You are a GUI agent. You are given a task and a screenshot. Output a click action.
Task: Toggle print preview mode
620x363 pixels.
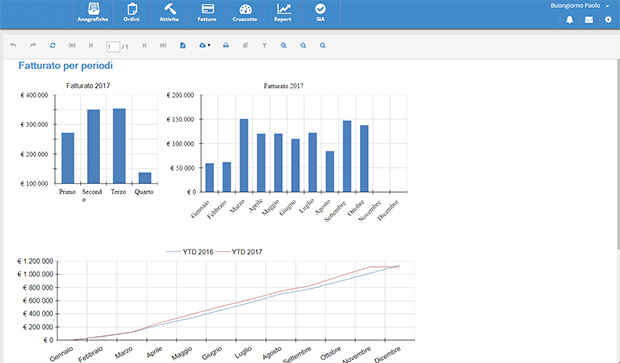click(183, 45)
